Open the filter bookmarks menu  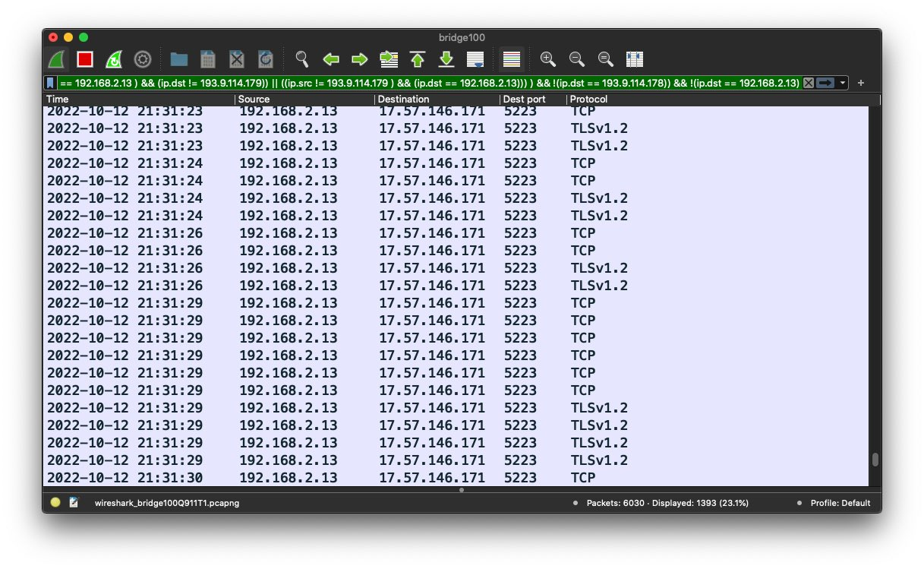(50, 83)
